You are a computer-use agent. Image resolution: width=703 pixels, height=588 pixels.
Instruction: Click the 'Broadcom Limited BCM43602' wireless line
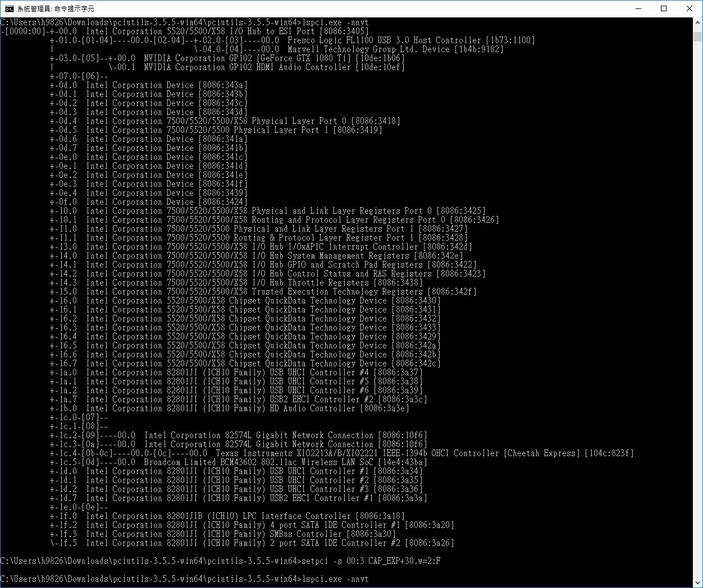point(238,462)
